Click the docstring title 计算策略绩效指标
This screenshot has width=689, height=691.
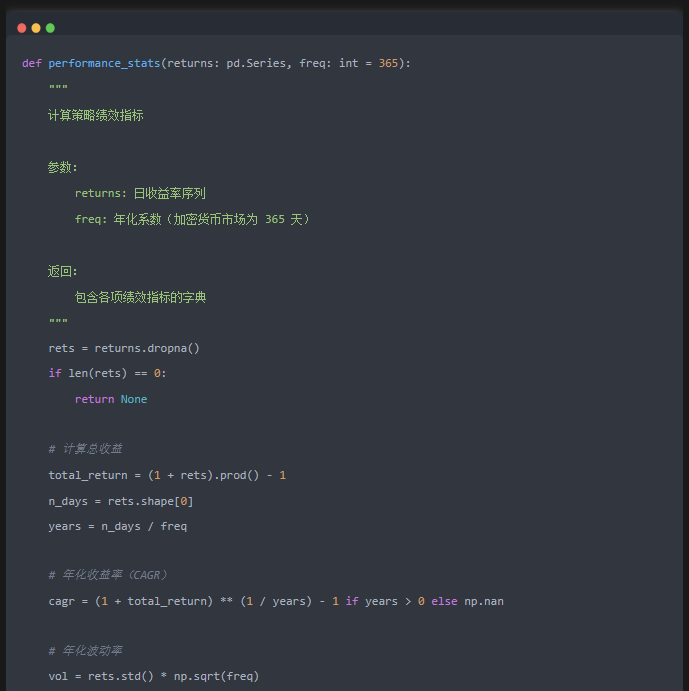[x=96, y=115]
